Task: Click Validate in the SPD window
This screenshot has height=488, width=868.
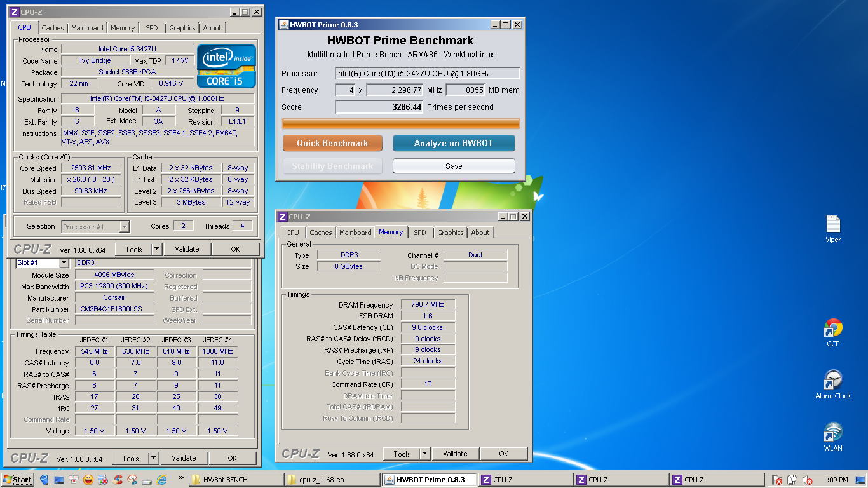Action: click(x=184, y=458)
